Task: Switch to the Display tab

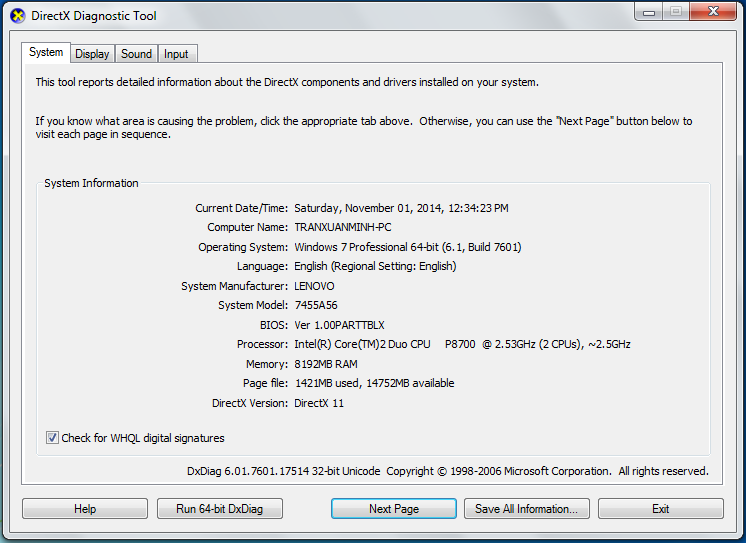Action: click(92, 54)
